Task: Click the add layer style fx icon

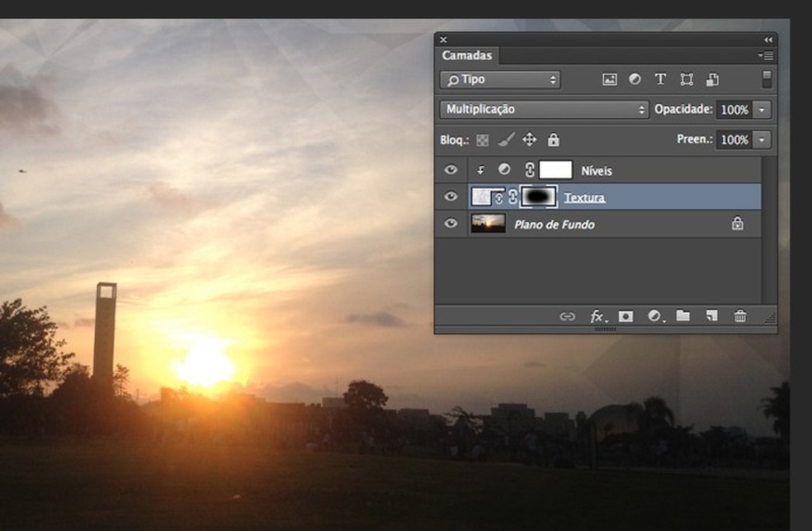Action: (x=597, y=316)
